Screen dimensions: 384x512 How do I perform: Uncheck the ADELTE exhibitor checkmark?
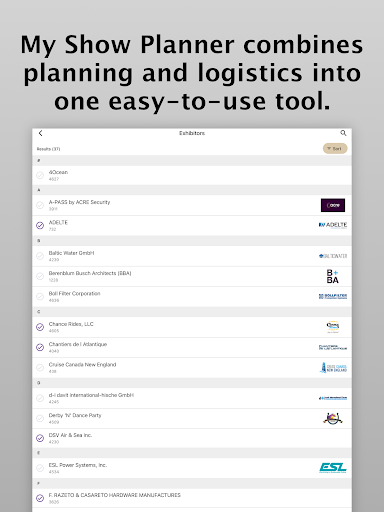coord(40,226)
